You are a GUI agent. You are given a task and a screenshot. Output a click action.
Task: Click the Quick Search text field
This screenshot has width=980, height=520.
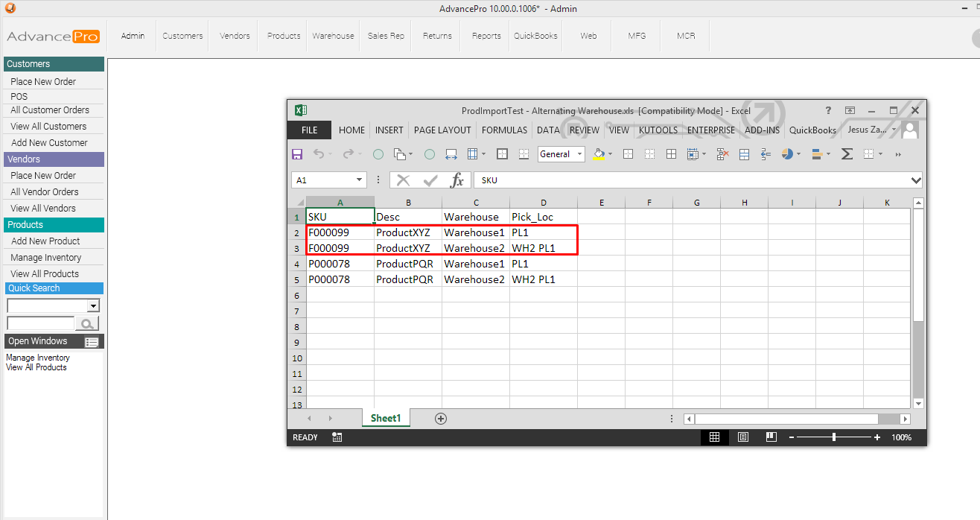(40, 323)
